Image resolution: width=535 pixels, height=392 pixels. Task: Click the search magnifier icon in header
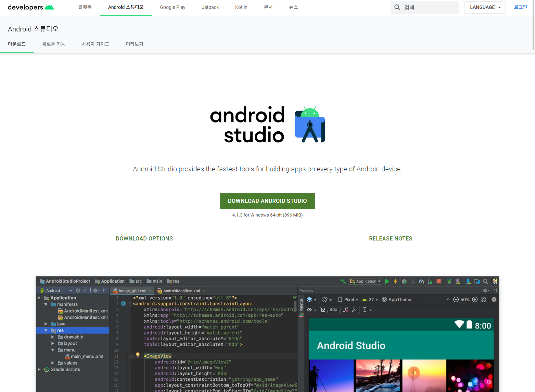(x=397, y=7)
